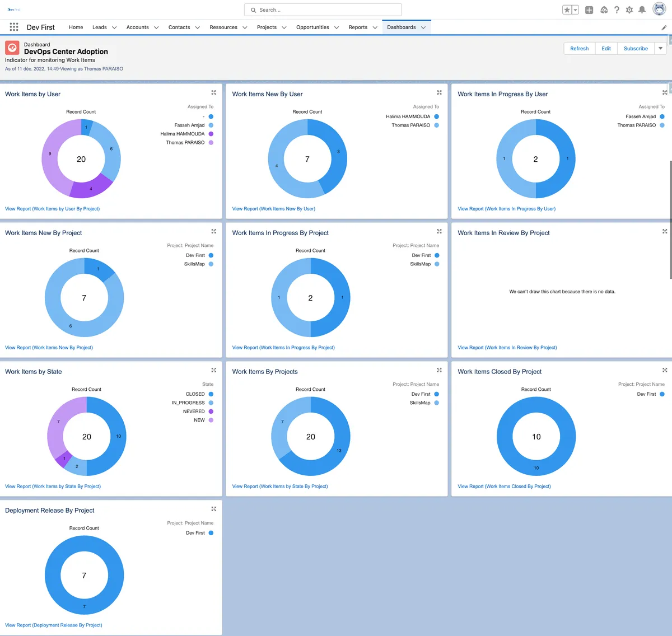This screenshot has width=672, height=636.
Task: Open the Salesforce Help question mark icon
Action: (617, 10)
